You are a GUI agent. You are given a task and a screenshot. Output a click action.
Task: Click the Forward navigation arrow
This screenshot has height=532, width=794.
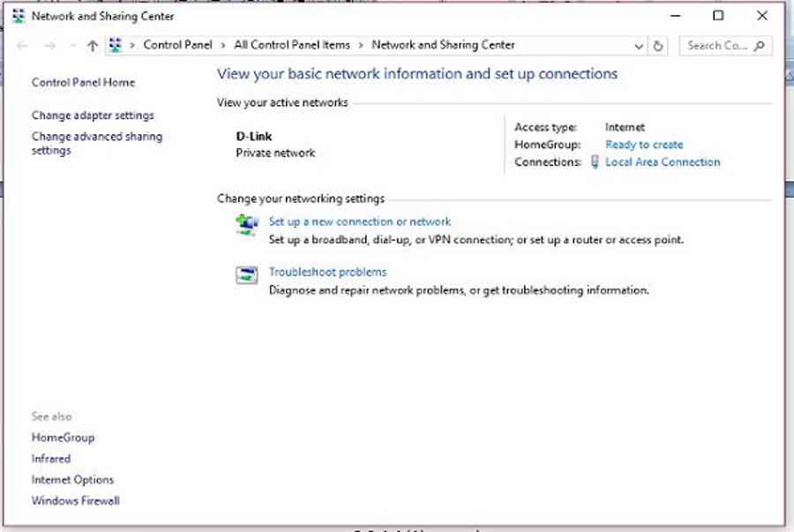[49, 46]
